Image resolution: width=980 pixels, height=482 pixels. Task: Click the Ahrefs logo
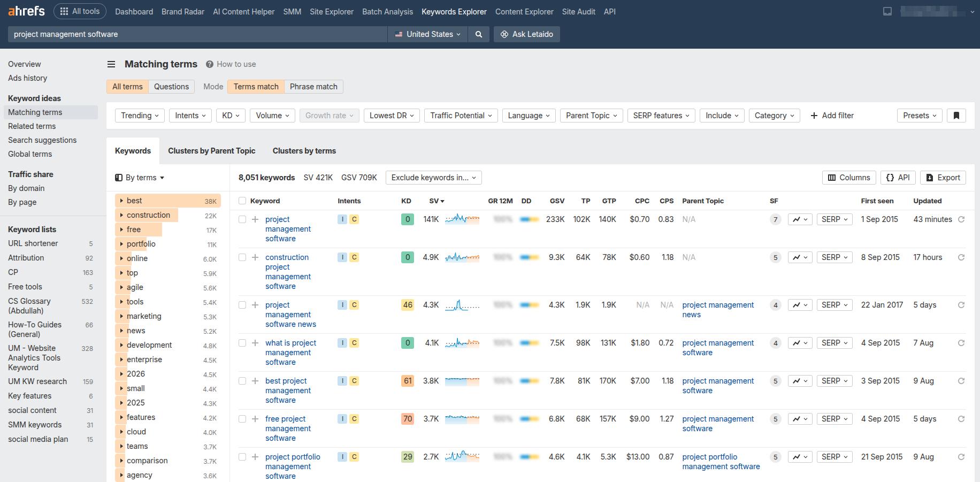click(x=26, y=11)
